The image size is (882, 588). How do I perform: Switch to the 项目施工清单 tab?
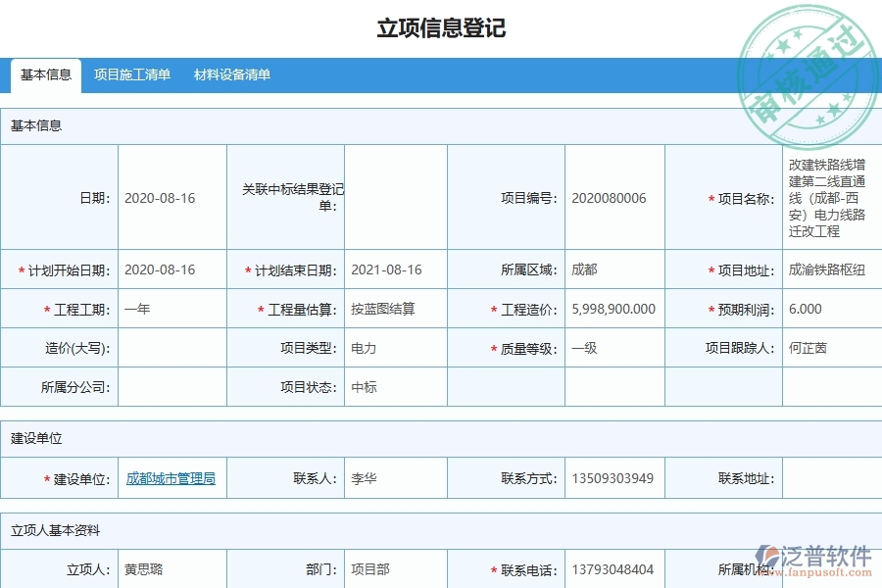[x=132, y=73]
